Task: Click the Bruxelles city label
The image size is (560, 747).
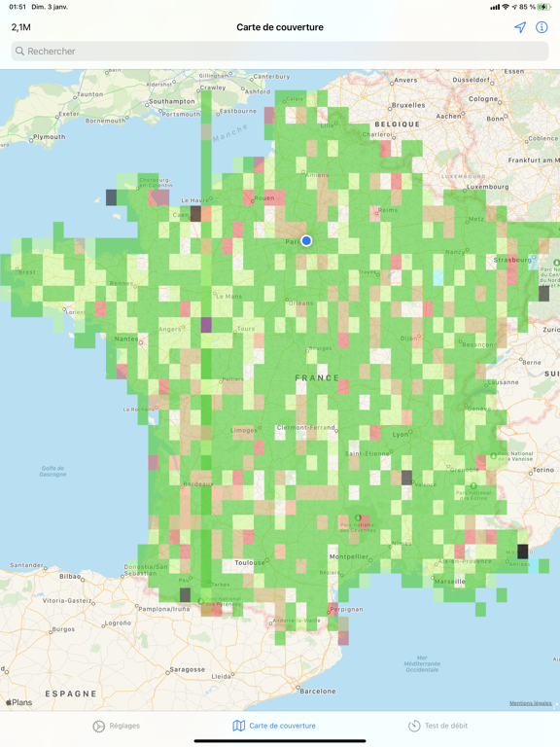Action: [x=408, y=105]
